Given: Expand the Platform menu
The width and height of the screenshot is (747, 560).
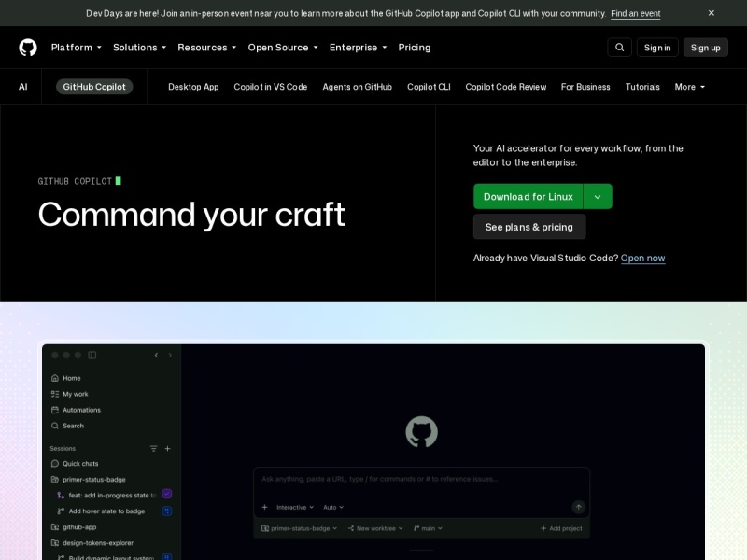Looking at the screenshot, I should pyautogui.click(x=77, y=48).
